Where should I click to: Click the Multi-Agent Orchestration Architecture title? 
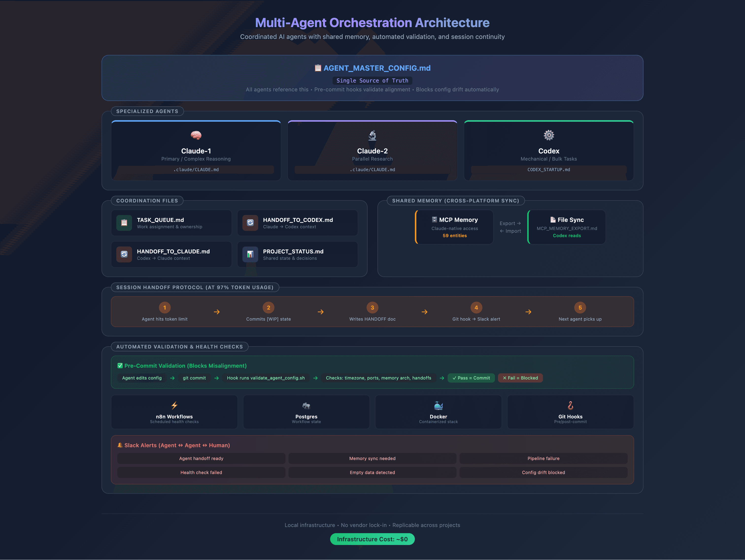pyautogui.click(x=372, y=23)
